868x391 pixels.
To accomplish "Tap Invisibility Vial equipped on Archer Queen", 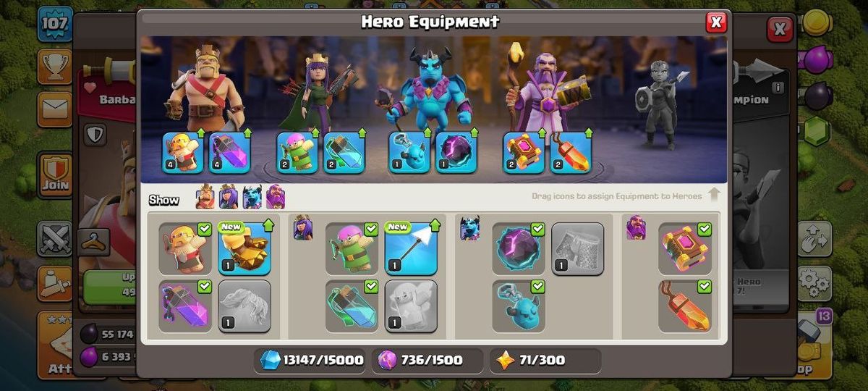I will coord(344,153).
